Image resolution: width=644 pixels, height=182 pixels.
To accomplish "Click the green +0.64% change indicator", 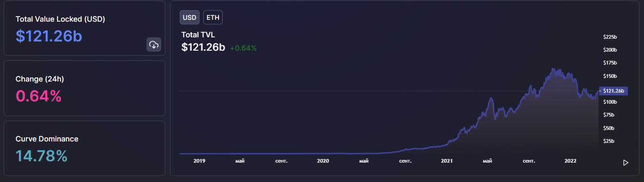I will (243, 47).
